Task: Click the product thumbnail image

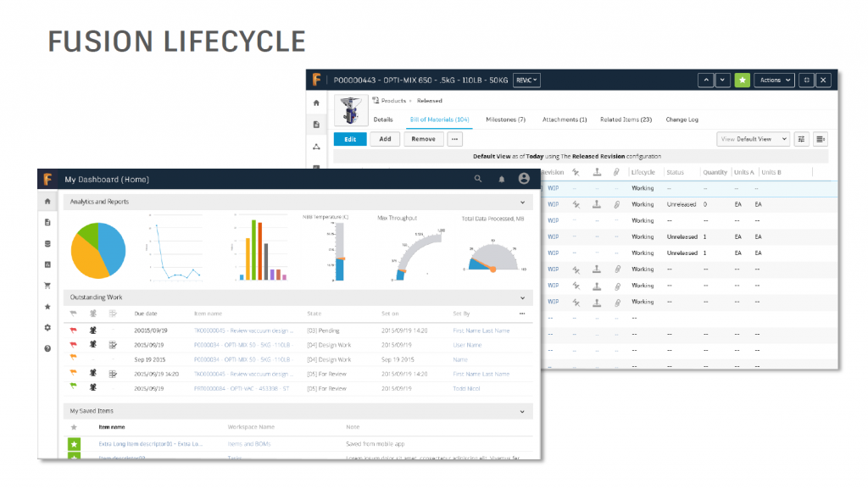Action: pos(353,109)
